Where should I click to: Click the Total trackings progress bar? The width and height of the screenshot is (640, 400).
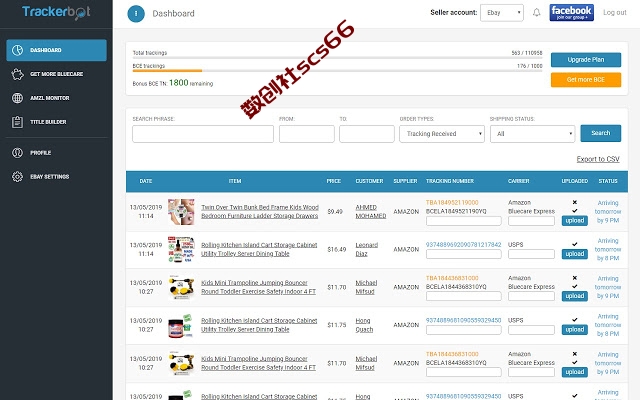[337, 58]
